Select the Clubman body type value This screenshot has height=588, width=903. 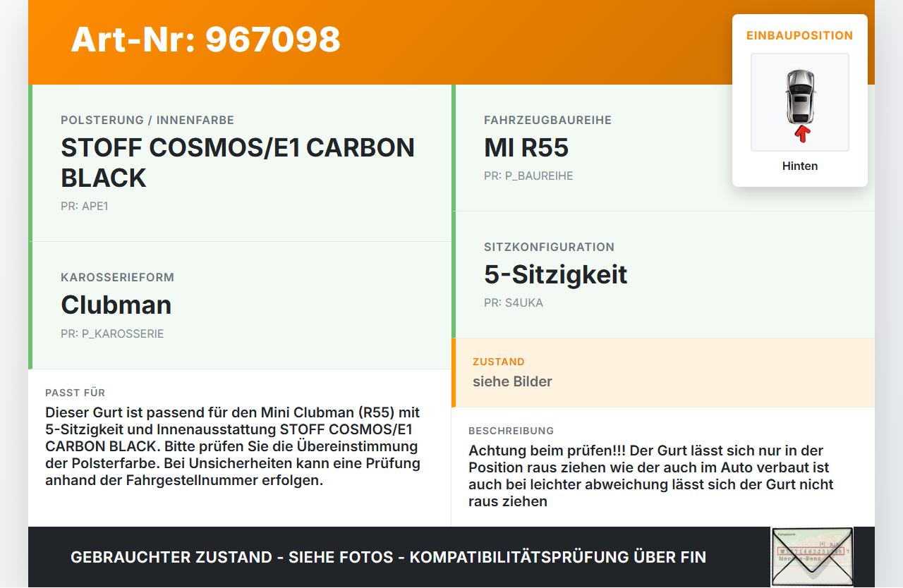pos(116,305)
